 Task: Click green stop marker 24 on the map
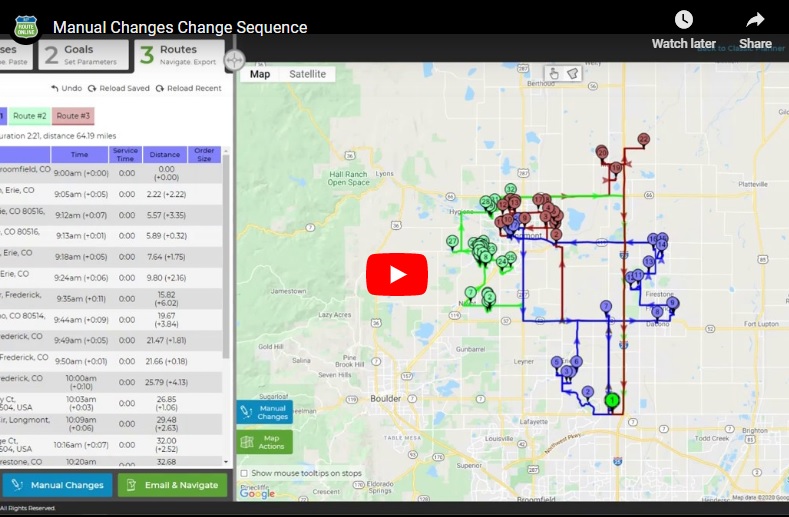(502, 262)
